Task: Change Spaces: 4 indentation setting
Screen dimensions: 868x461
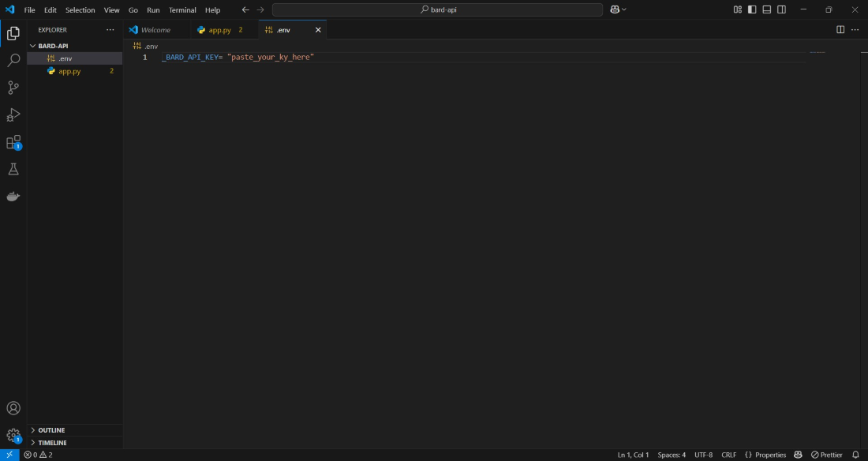Action: pyautogui.click(x=672, y=455)
